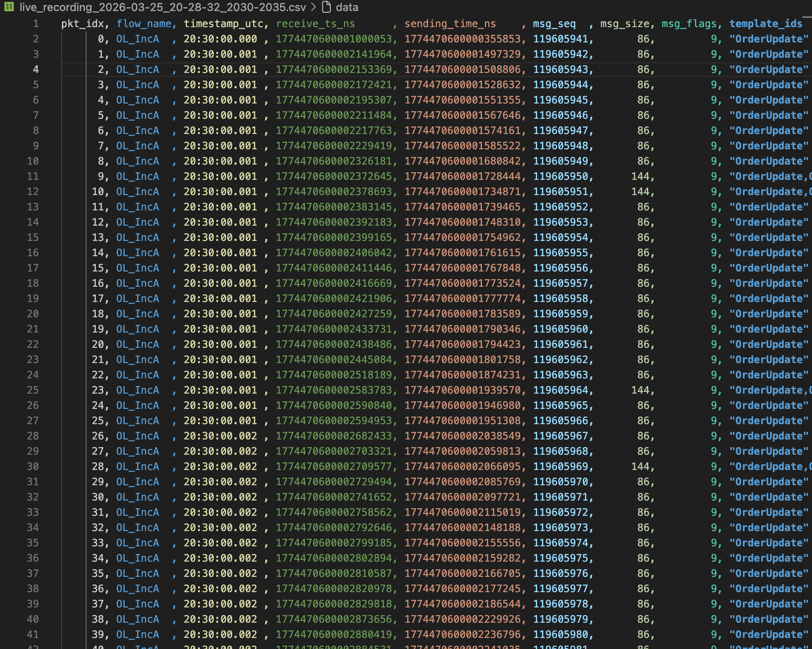Click msg_size 144 in row with seq 119605951
Viewport: 812px width, 649px height.
click(x=640, y=192)
